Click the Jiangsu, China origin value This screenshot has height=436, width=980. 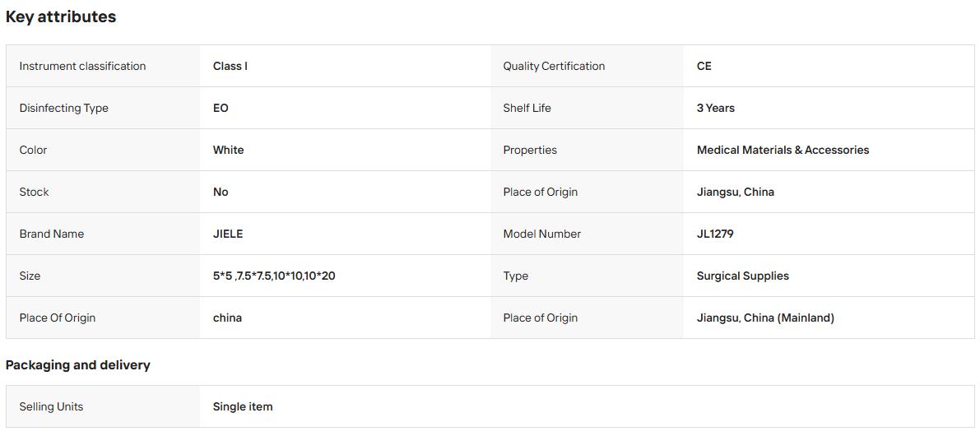[735, 192]
